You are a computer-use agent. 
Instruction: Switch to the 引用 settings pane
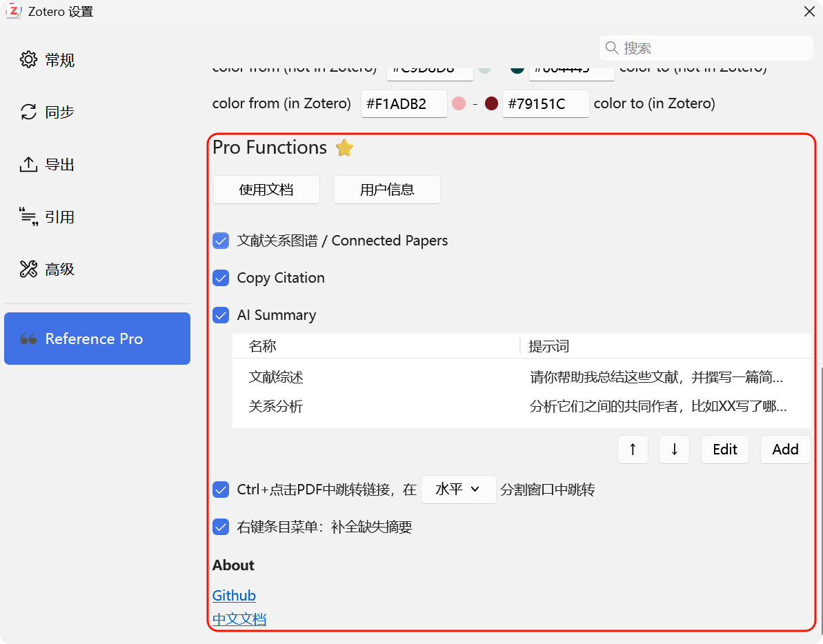pos(97,217)
